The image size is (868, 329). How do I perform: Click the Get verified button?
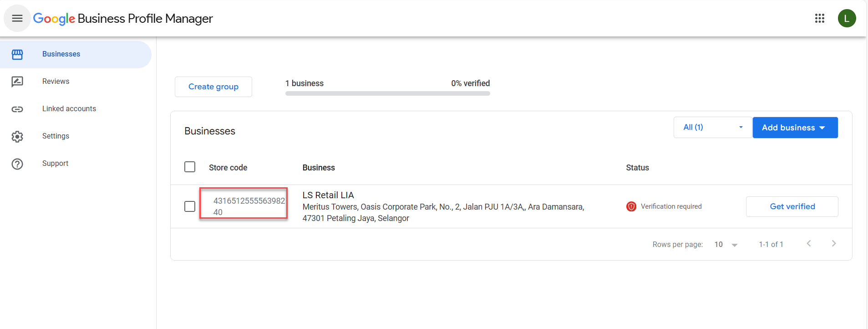pos(792,206)
